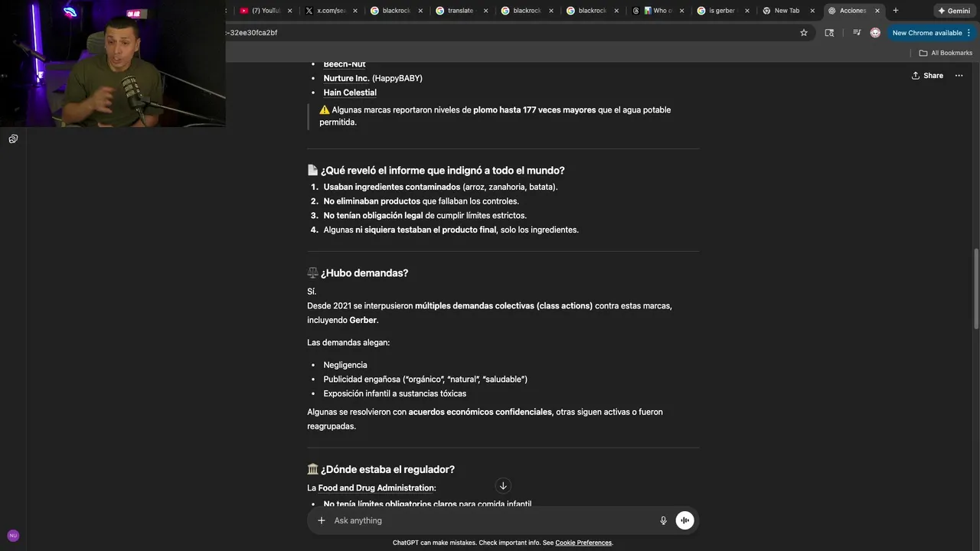Switch to the x.com tab
The height and width of the screenshot is (551, 980).
point(330,11)
